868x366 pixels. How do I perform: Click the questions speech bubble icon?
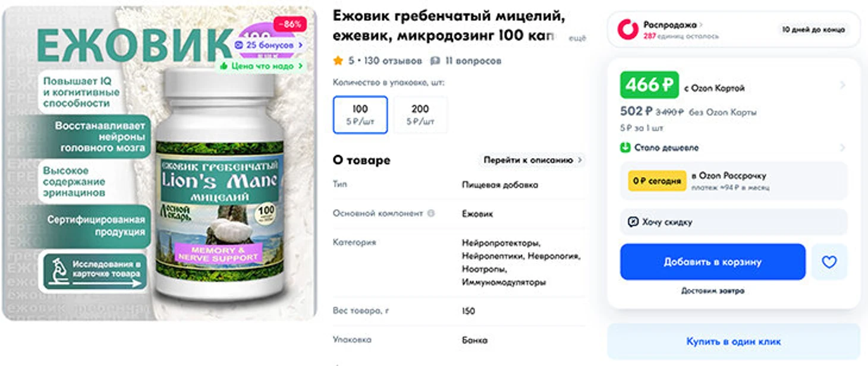coord(435,61)
